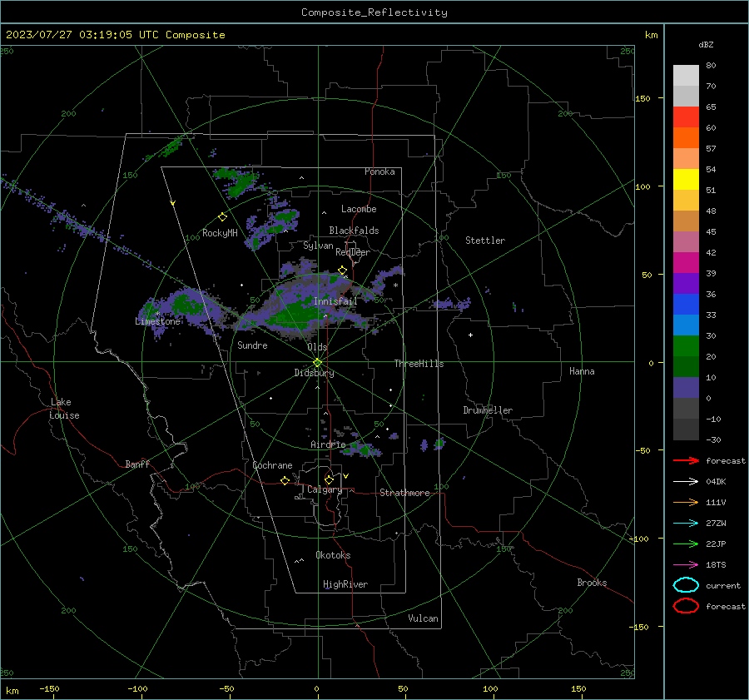749x700 pixels.
Task: Click the yellow diamond marker below Cochrane
Action: [x=285, y=481]
